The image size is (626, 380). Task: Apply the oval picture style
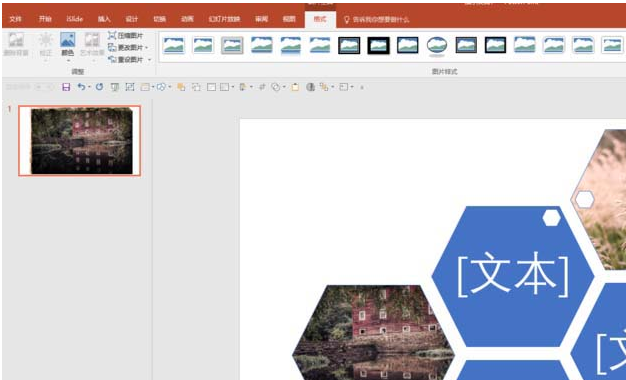coord(437,45)
